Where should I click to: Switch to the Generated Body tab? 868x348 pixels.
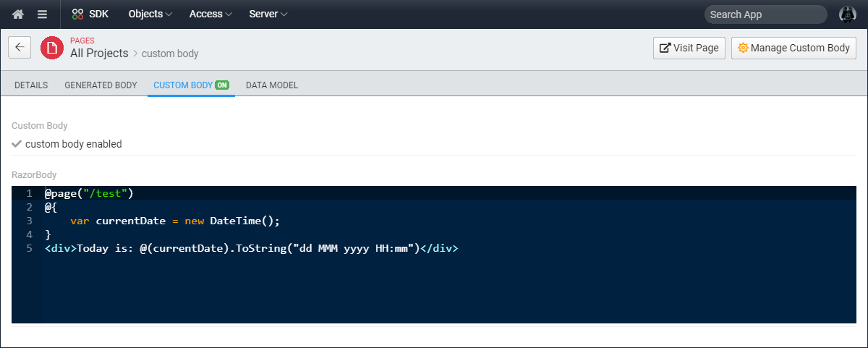(x=101, y=85)
